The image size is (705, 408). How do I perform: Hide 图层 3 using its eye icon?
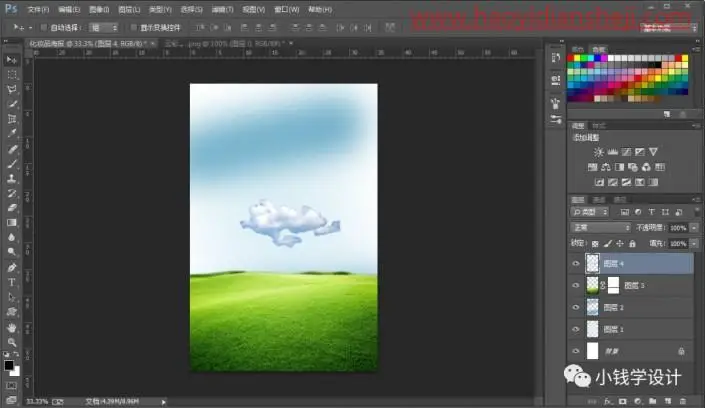coord(576,285)
